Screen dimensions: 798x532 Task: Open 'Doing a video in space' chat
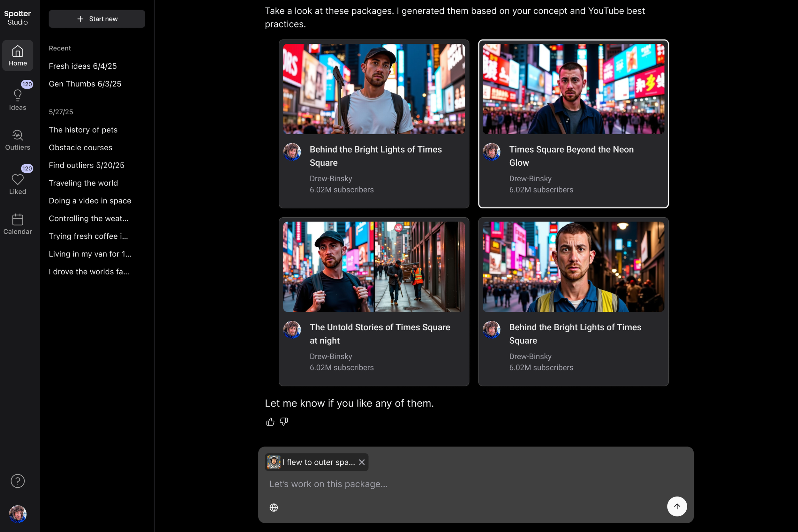[x=90, y=201]
